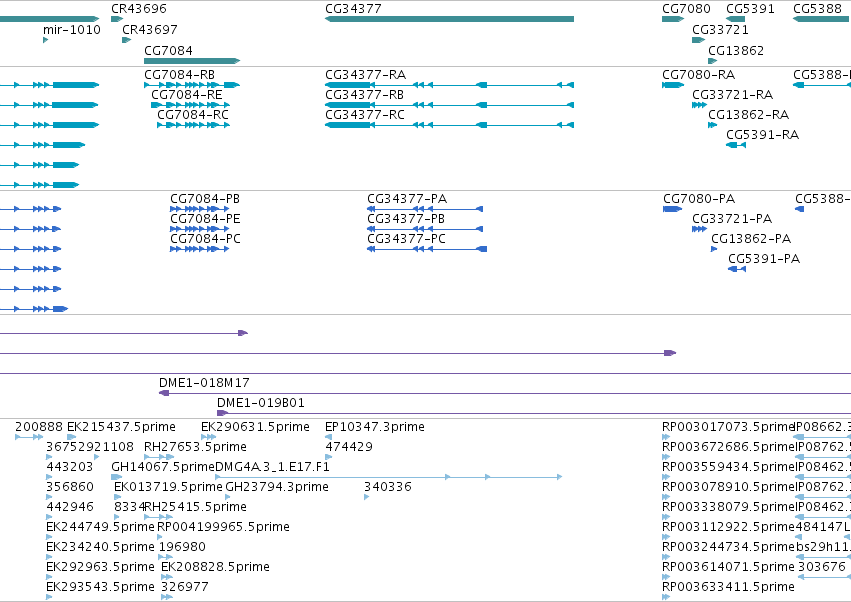Image resolution: width=851 pixels, height=602 pixels.
Task: Click protein CG33721-PA
Action: tap(699, 229)
